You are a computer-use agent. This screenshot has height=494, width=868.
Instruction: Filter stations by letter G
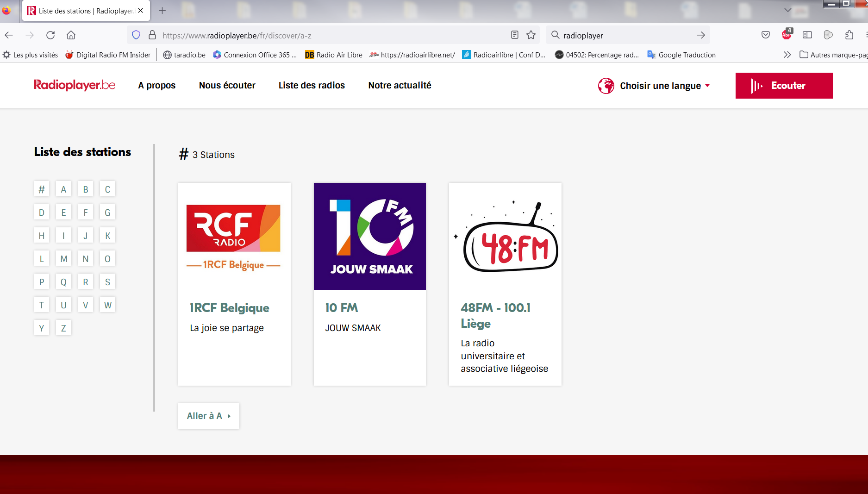[107, 212]
